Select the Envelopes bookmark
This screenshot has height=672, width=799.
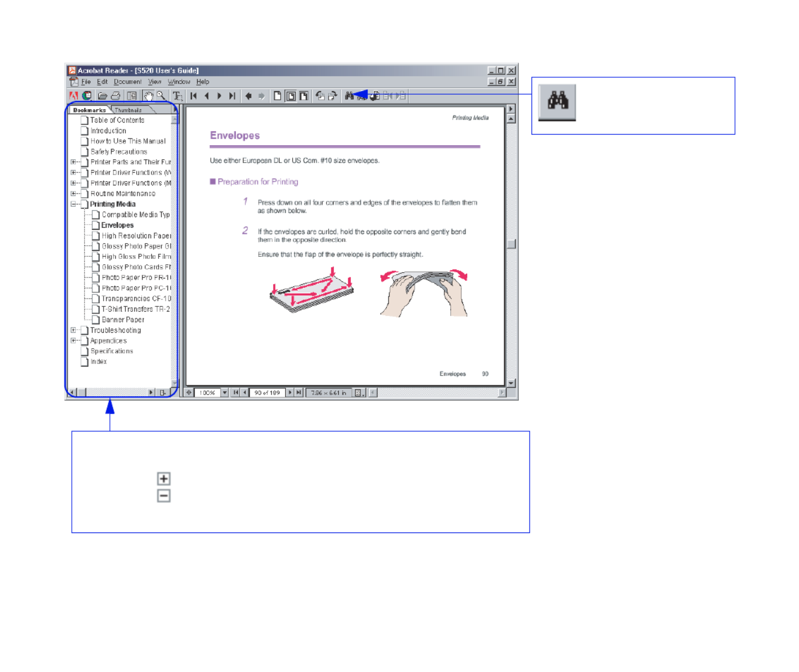coord(117,225)
